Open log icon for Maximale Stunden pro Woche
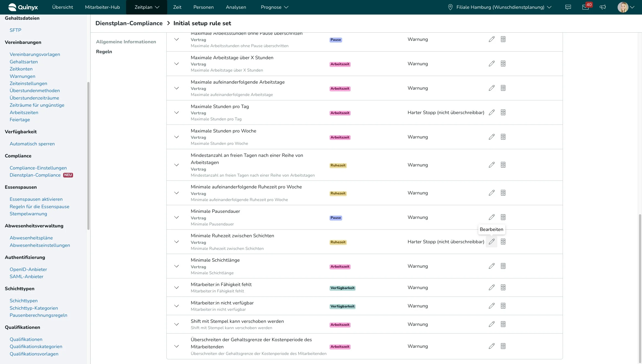Viewport: 642px width, 364px height. (503, 137)
